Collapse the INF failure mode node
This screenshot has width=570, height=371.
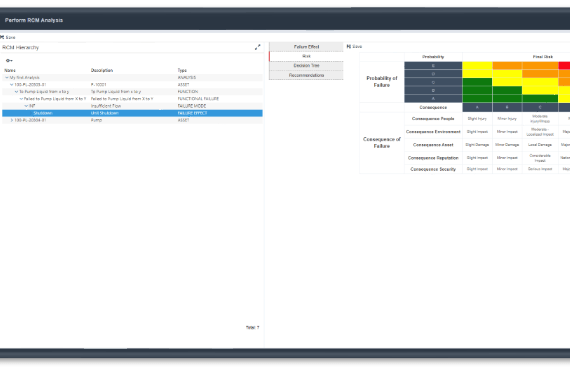click(x=26, y=106)
